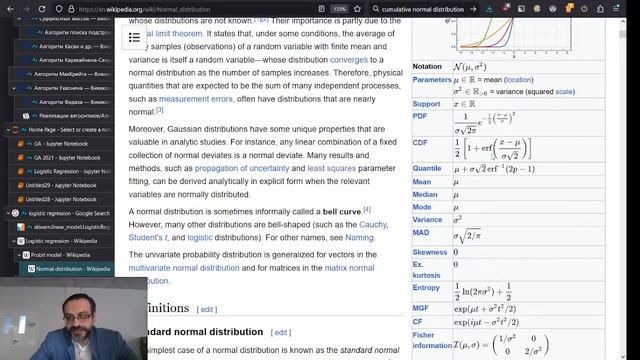Open the 'matrix normal' link
Image resolution: width=640 pixels, height=360 pixels.
[349, 268]
